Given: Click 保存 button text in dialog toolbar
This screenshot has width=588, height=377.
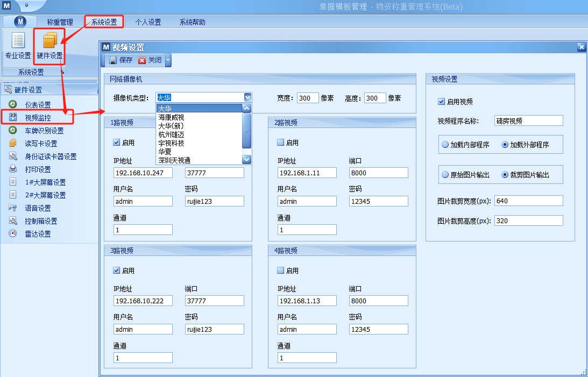Looking at the screenshot, I should (126, 60).
